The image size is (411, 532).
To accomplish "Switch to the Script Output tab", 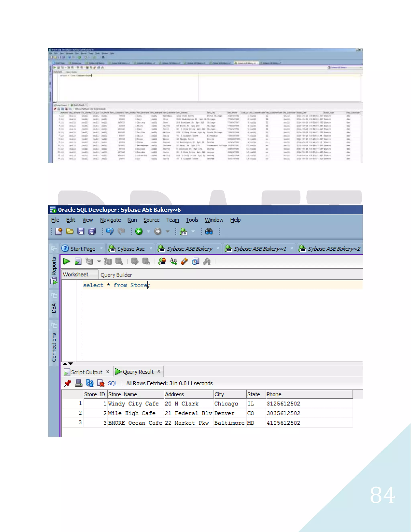I will tap(86, 372).
